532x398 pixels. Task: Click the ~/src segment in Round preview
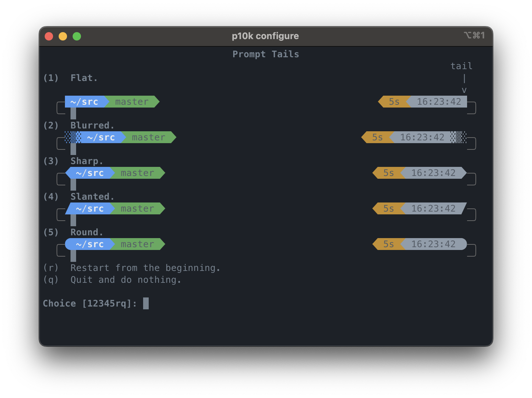coord(90,244)
